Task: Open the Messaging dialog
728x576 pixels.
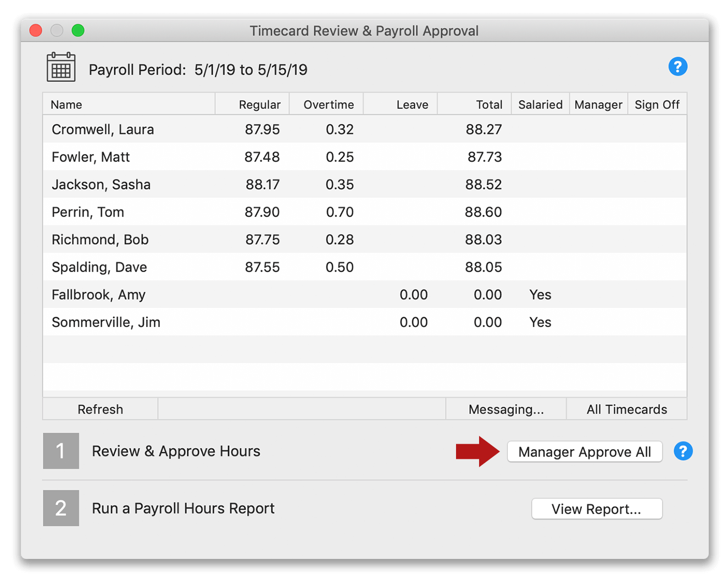Action: [x=505, y=409]
